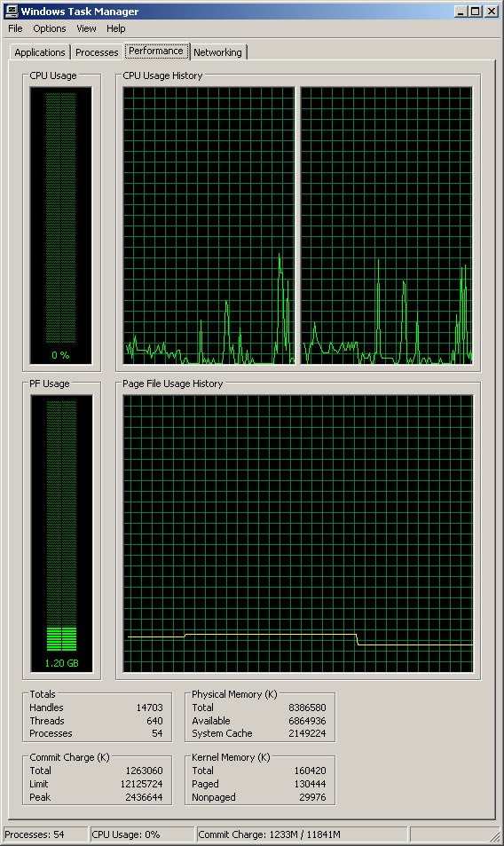Click the Commit Charge status bar section

click(x=302, y=834)
